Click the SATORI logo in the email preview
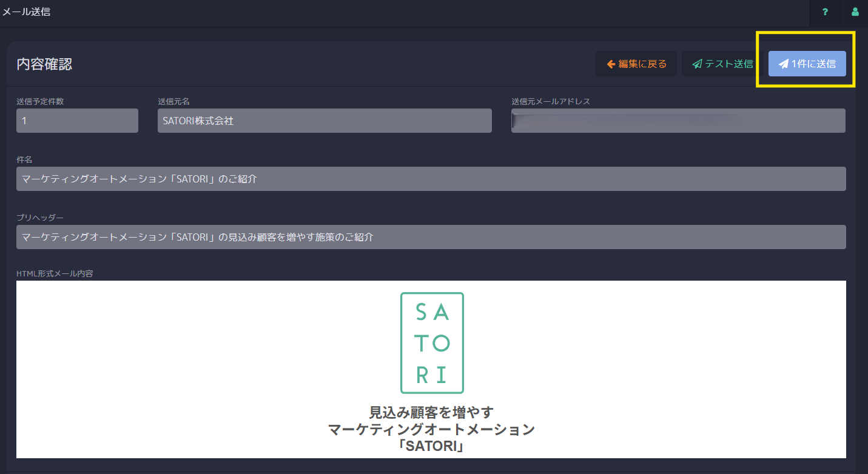Screen dimensions: 868x474 (432, 343)
